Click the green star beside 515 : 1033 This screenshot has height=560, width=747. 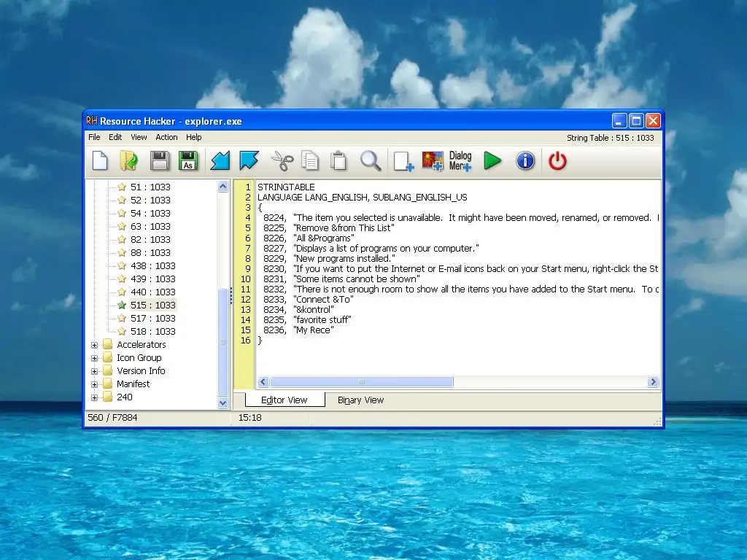coord(122,305)
